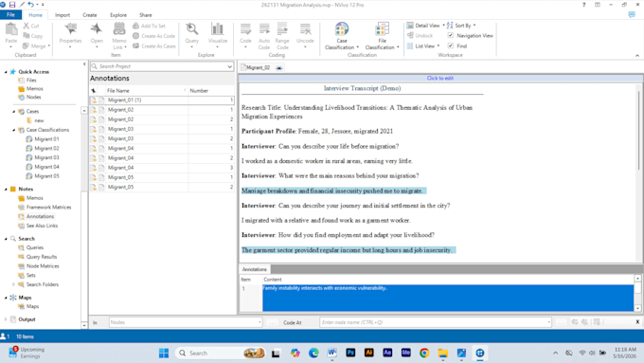Open the List View dropdown

423,46
